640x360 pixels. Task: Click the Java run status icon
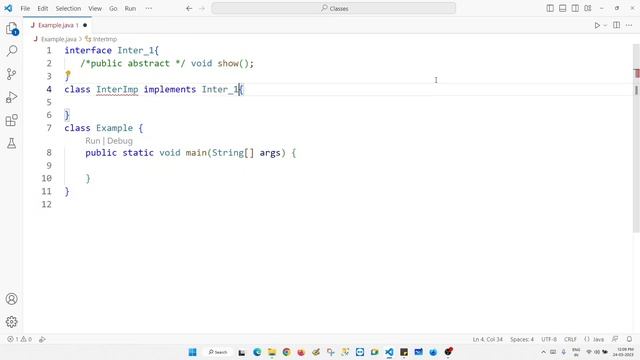42,339
